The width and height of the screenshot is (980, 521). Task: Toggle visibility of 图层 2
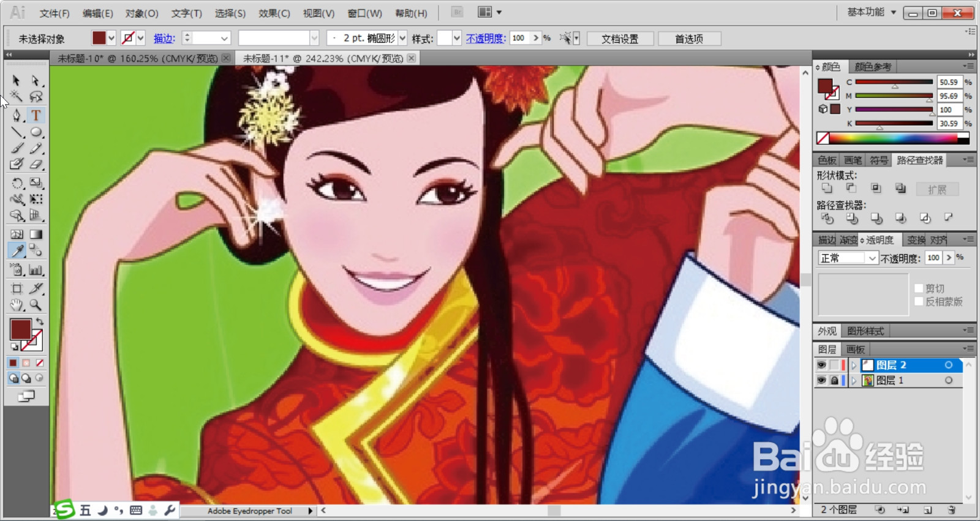(821, 365)
